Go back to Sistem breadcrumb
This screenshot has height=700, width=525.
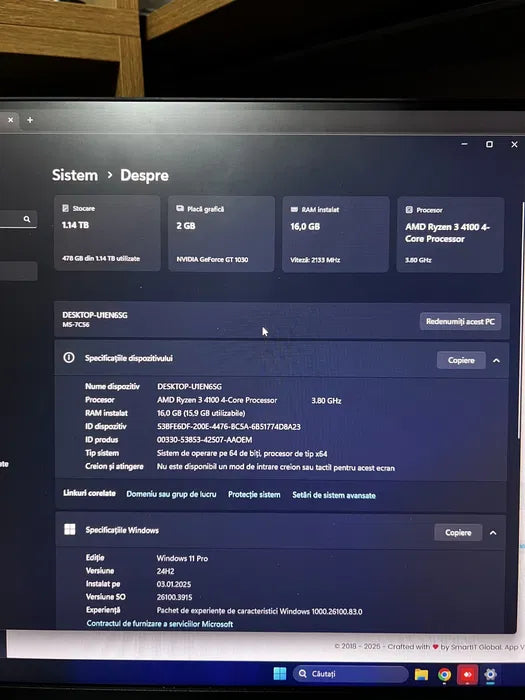click(x=75, y=175)
